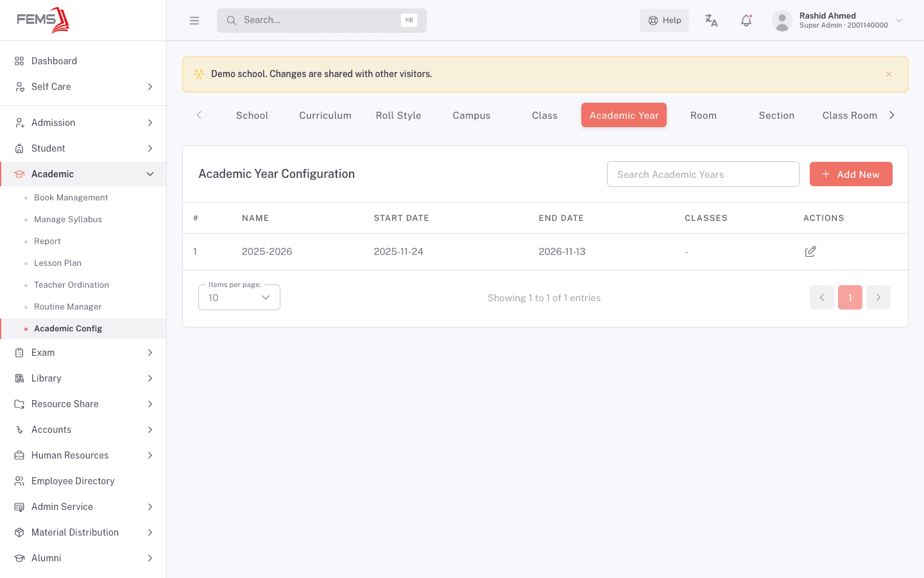Screen dimensions: 924x578
Task: Open the notifications bell
Action: tap(746, 21)
